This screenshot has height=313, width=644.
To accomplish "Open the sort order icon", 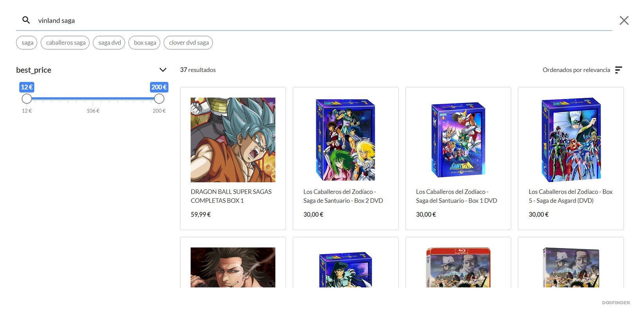I will [619, 70].
